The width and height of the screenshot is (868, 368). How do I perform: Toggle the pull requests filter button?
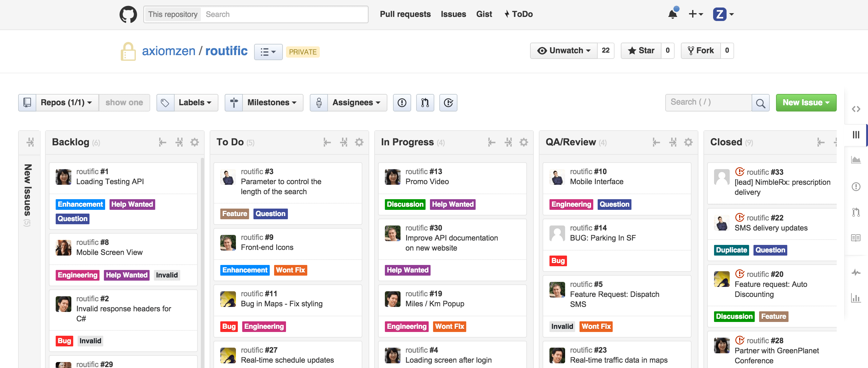(425, 102)
